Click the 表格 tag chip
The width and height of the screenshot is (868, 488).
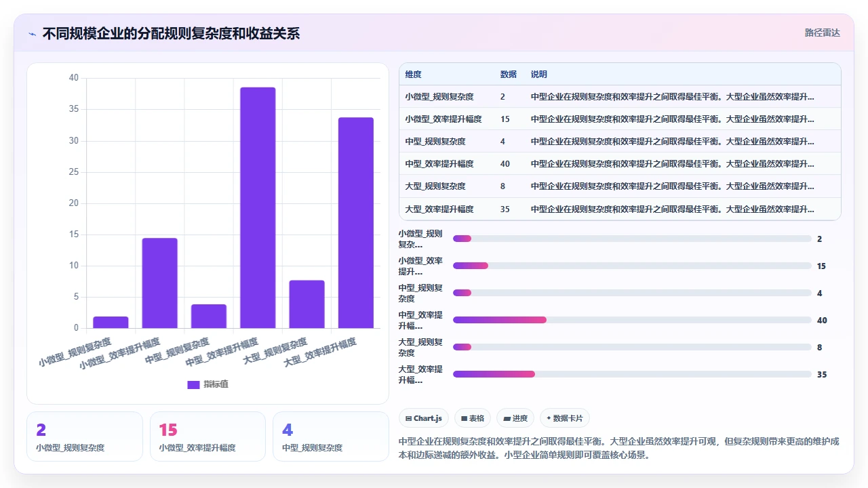coord(473,418)
